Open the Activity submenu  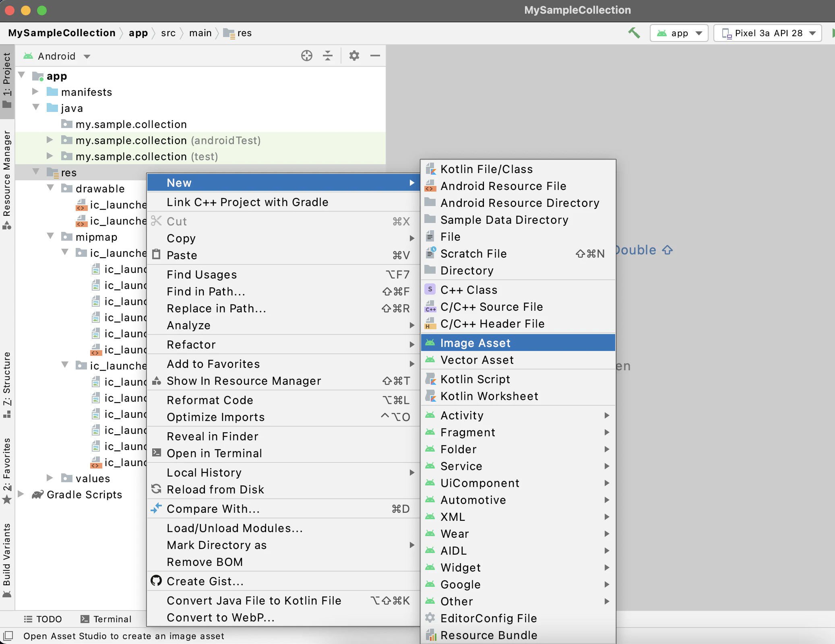click(x=518, y=415)
